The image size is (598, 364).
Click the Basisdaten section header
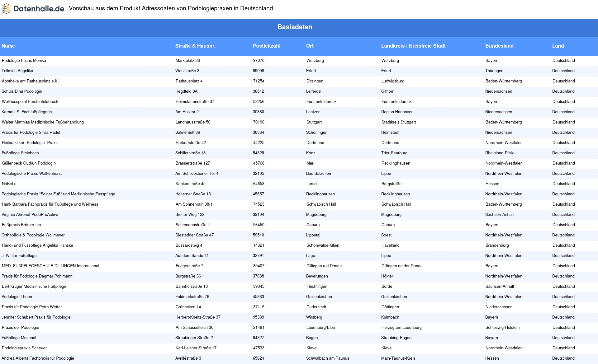(295, 27)
